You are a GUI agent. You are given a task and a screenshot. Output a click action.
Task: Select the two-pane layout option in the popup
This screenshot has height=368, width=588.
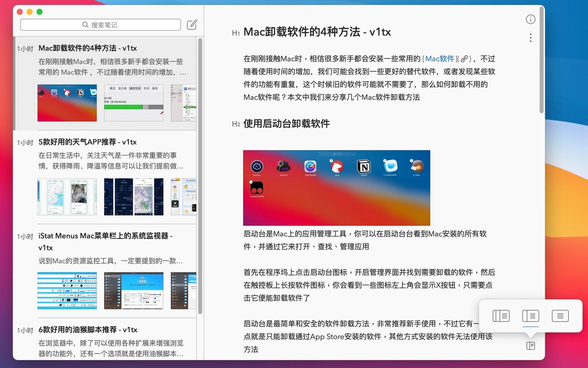pos(530,316)
